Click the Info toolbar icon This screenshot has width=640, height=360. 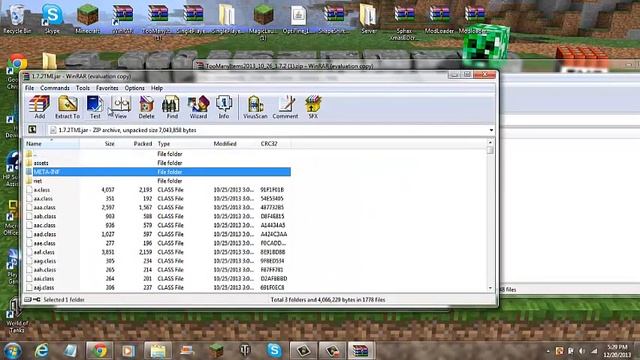pos(224,107)
